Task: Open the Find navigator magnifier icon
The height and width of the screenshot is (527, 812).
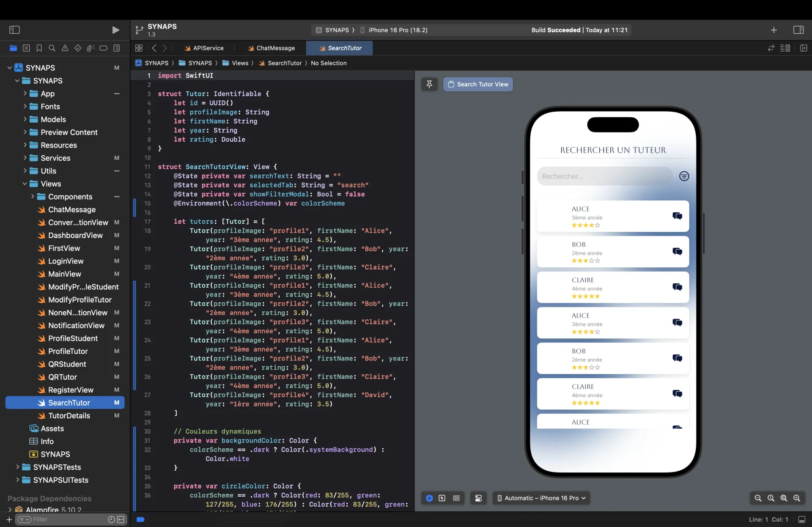Action: [x=52, y=48]
